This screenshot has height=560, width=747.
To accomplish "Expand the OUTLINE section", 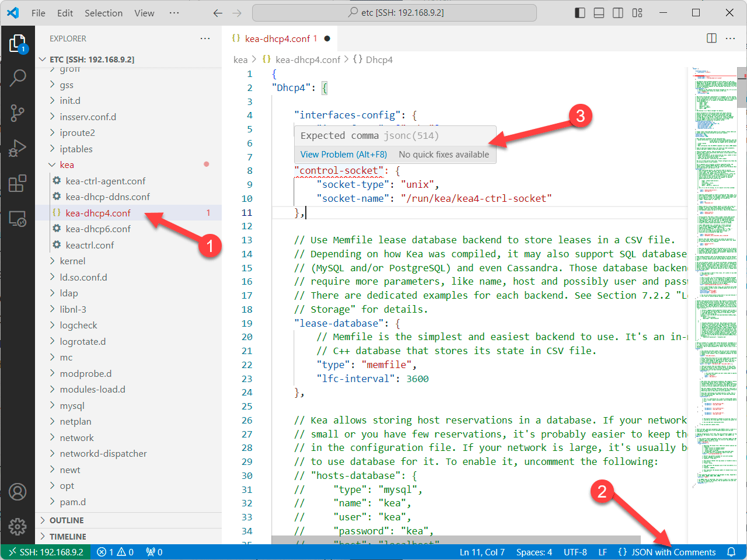I will click(x=67, y=520).
